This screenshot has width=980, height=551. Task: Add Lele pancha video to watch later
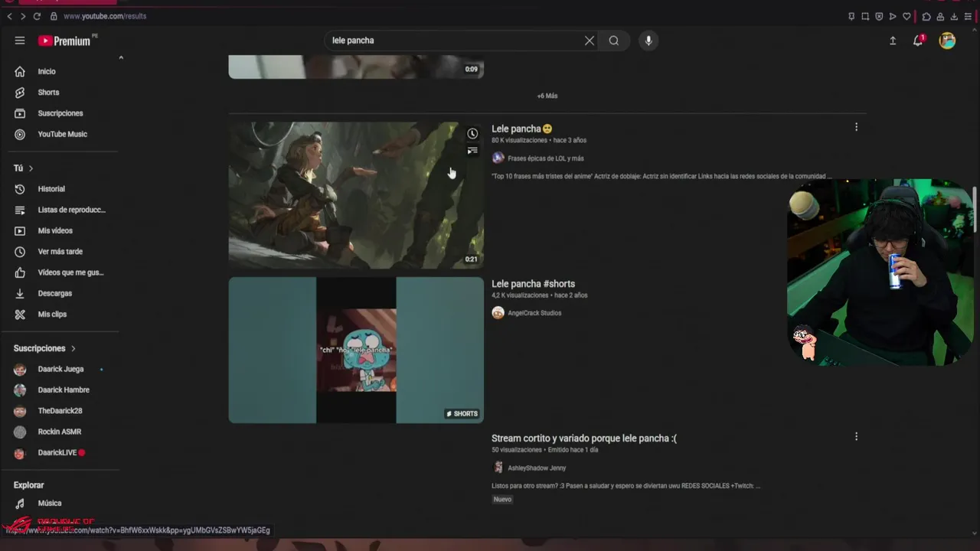(x=472, y=134)
